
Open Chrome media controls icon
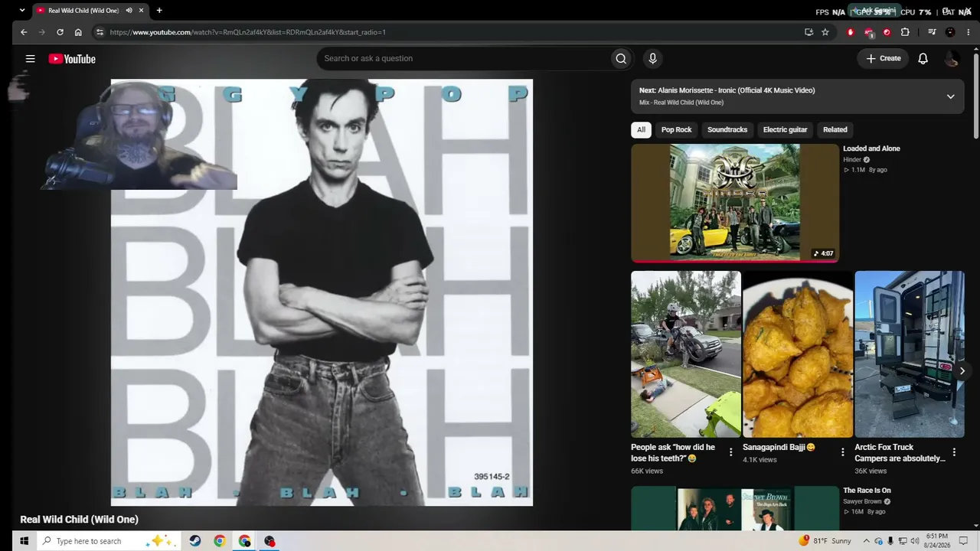932,32
